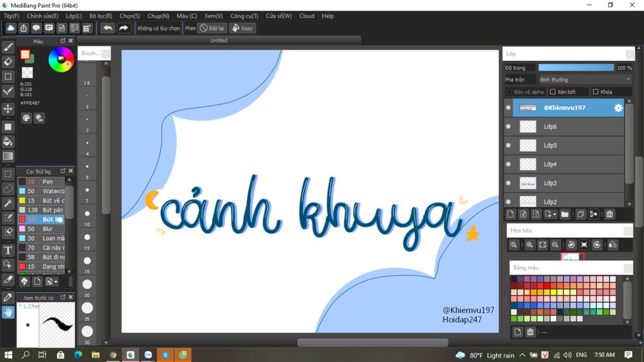Select the Lasso selection tool
This screenshot has width=644, height=362.
coord(8,189)
